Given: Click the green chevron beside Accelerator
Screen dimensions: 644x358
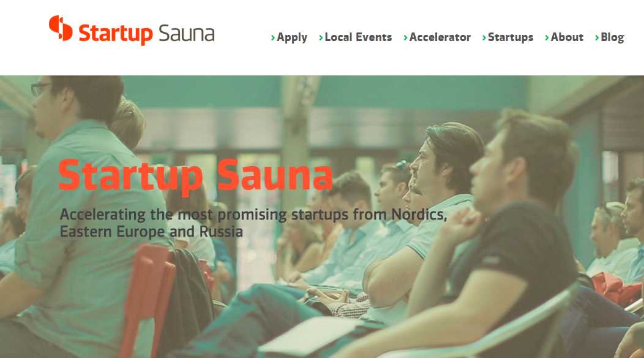Looking at the screenshot, I should (406, 38).
